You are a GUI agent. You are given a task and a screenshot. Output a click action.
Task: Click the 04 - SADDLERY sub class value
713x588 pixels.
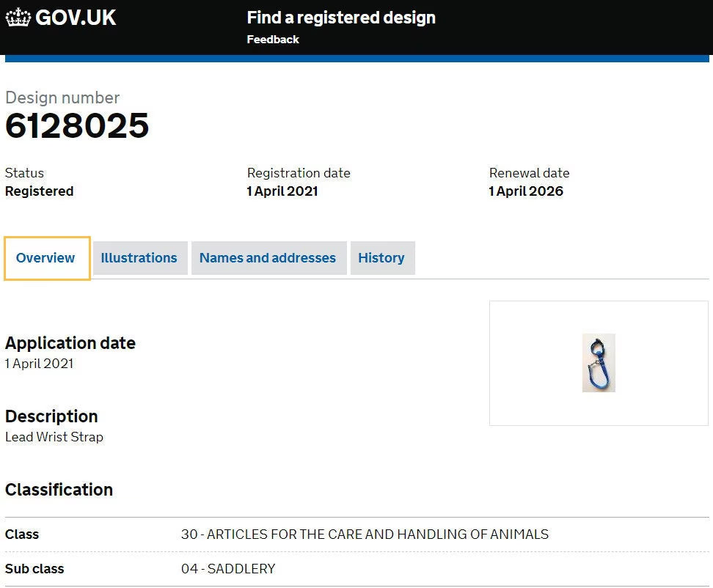(228, 569)
